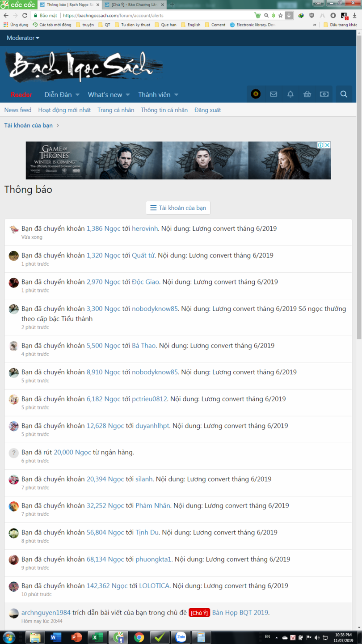362x644 pixels.
Task: Launch Zalo from the taskbar
Action: (181, 637)
